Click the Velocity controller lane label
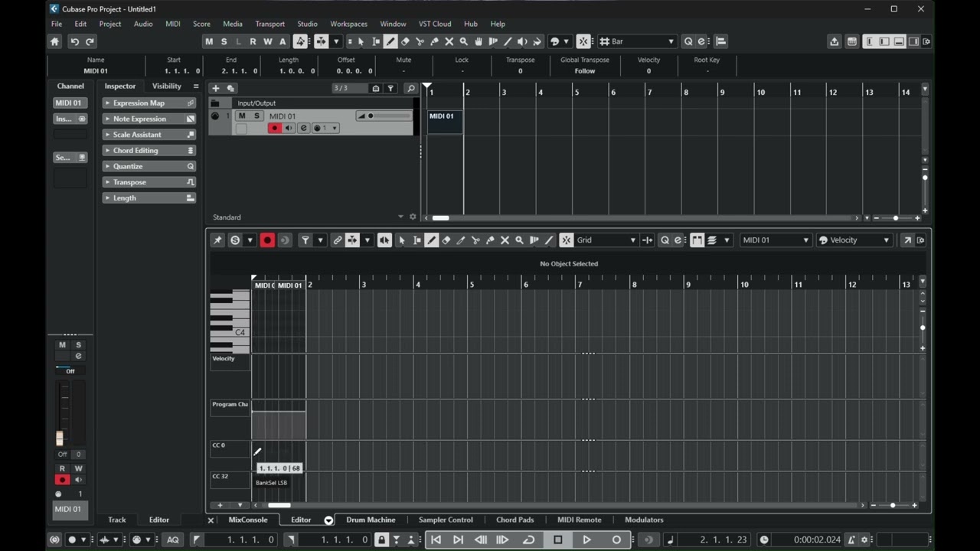This screenshot has width=980, height=551. click(x=230, y=363)
